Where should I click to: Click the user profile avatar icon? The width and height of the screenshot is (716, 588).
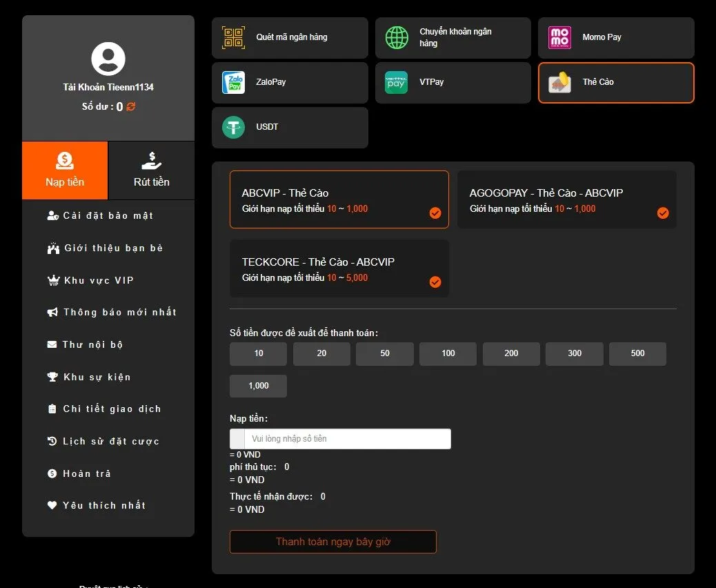[108, 59]
